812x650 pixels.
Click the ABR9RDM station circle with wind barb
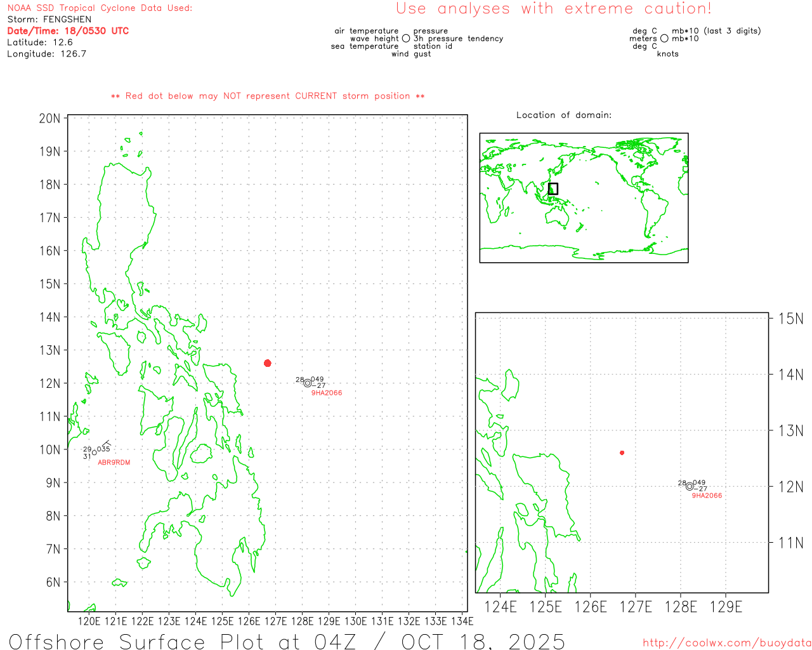pyautogui.click(x=95, y=453)
